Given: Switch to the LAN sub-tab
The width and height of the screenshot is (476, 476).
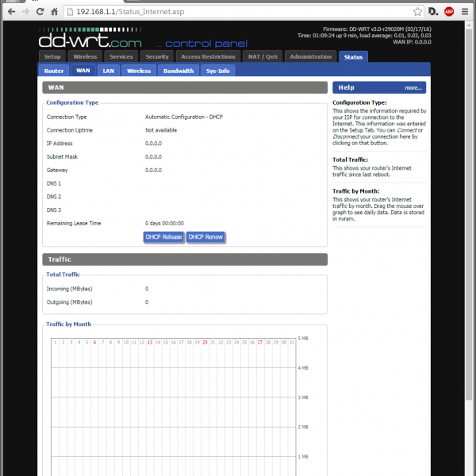Looking at the screenshot, I should pyautogui.click(x=109, y=71).
